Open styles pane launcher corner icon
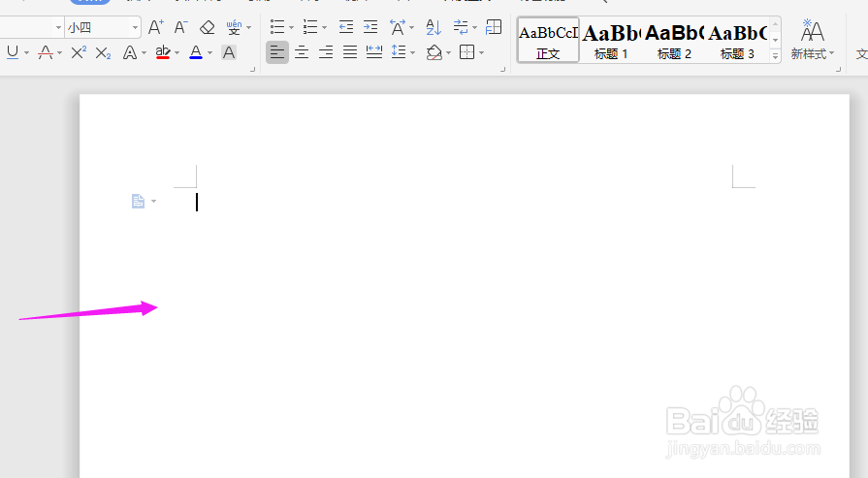Viewport: 868px width, 478px height. [838, 69]
